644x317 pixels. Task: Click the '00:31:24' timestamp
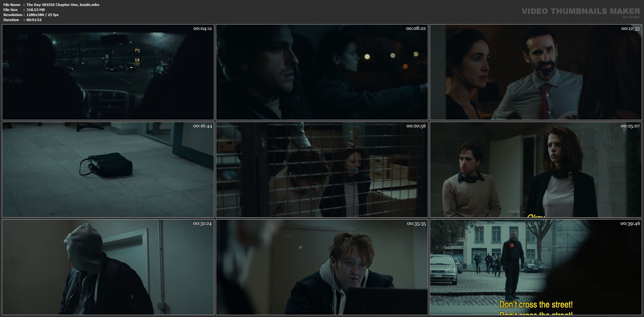[x=202, y=224]
